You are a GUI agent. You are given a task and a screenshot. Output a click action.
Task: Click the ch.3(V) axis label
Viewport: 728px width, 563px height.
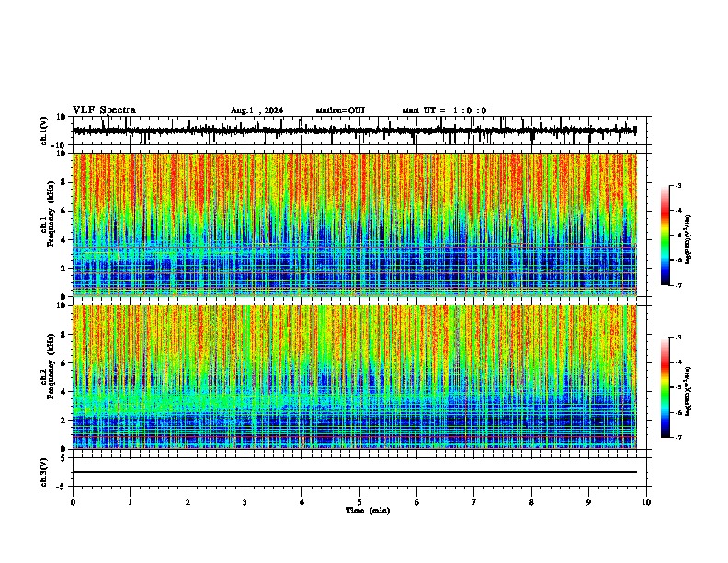coord(44,473)
